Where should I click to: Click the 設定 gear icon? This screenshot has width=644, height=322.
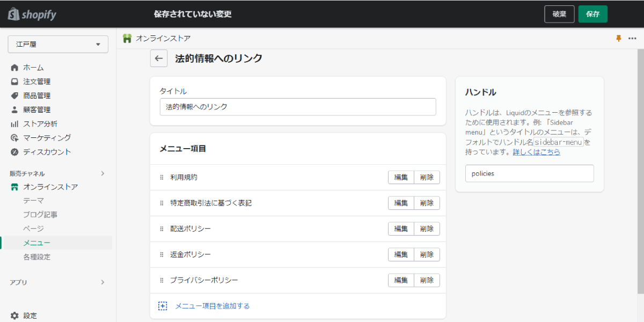pos(14,316)
